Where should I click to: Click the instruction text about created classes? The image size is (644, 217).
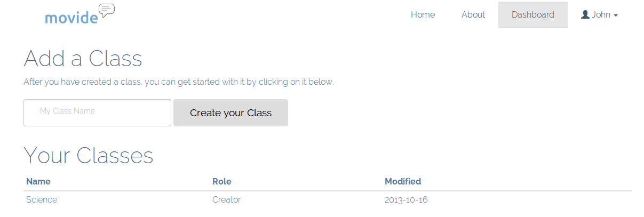click(179, 82)
